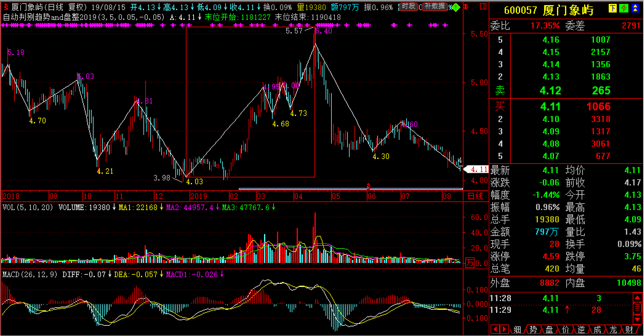Switch to the 龙 tab
This screenshot has width=644, height=336.
coord(613,329)
